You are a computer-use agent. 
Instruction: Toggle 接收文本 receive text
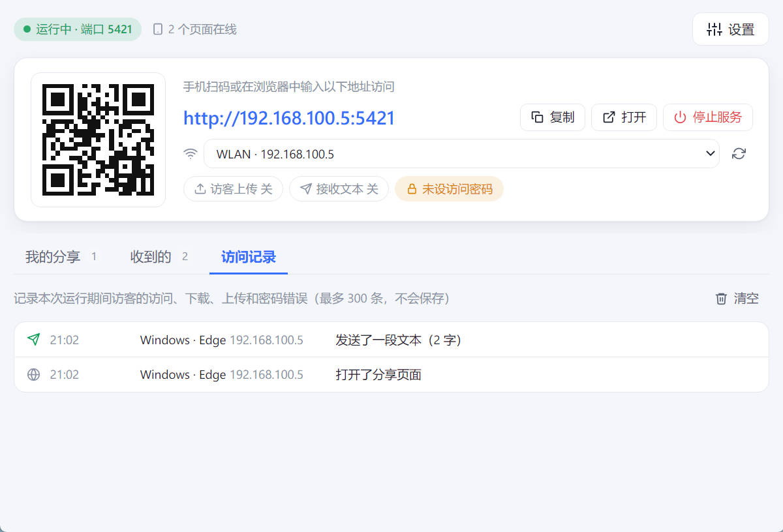click(339, 189)
